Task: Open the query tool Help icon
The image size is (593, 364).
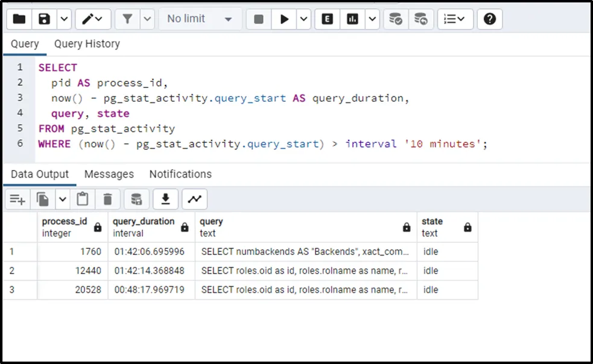Action: (x=490, y=19)
